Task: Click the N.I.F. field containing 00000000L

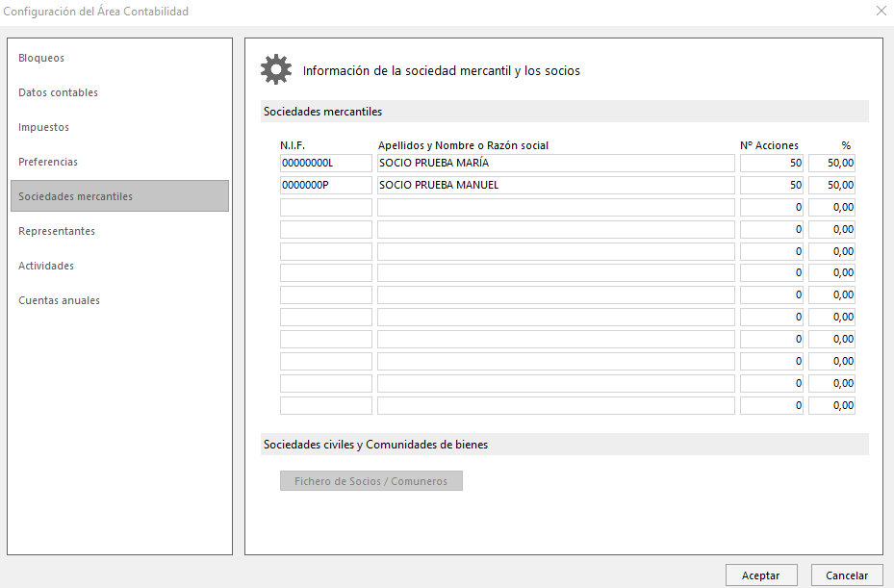Action: pyautogui.click(x=326, y=163)
